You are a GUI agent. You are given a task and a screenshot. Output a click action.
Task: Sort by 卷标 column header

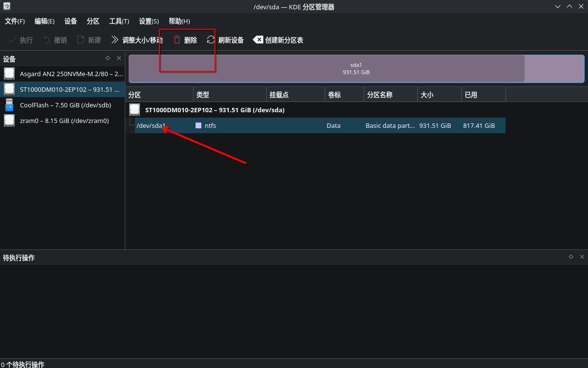tap(345, 95)
